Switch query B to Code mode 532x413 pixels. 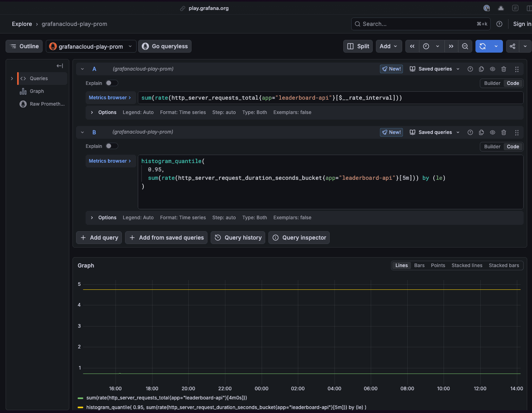[513, 147]
